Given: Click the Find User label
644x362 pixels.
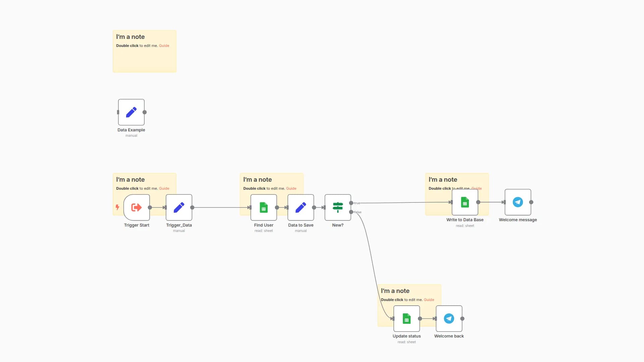Looking at the screenshot, I should click(x=264, y=225).
